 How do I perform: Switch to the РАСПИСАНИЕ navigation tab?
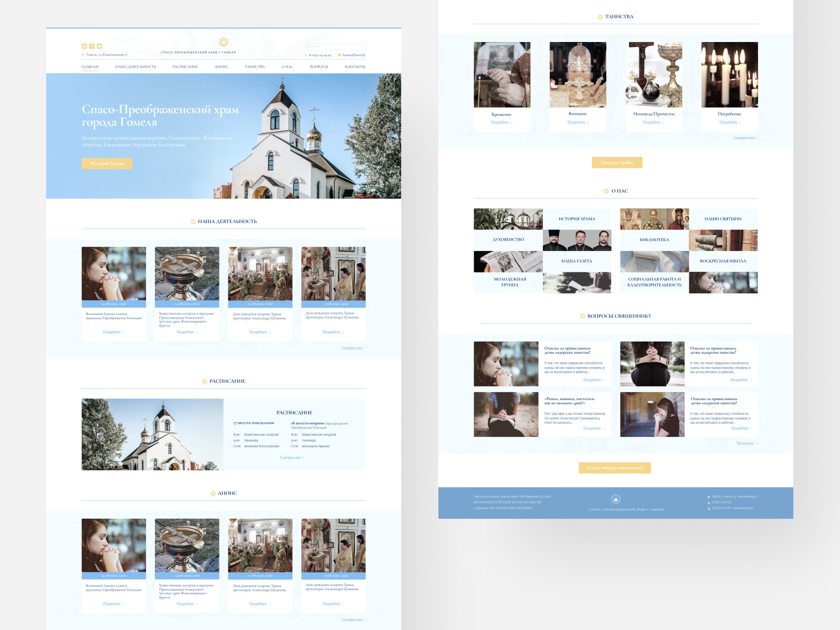click(x=185, y=67)
